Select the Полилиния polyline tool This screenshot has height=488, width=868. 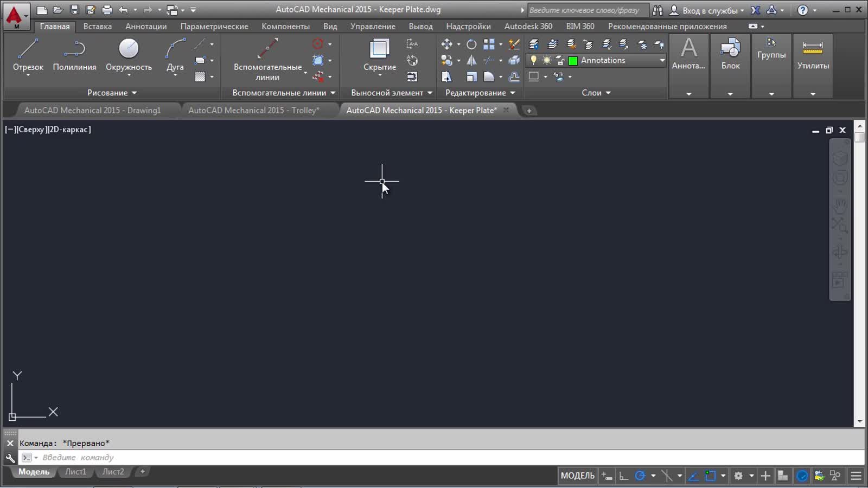point(74,55)
